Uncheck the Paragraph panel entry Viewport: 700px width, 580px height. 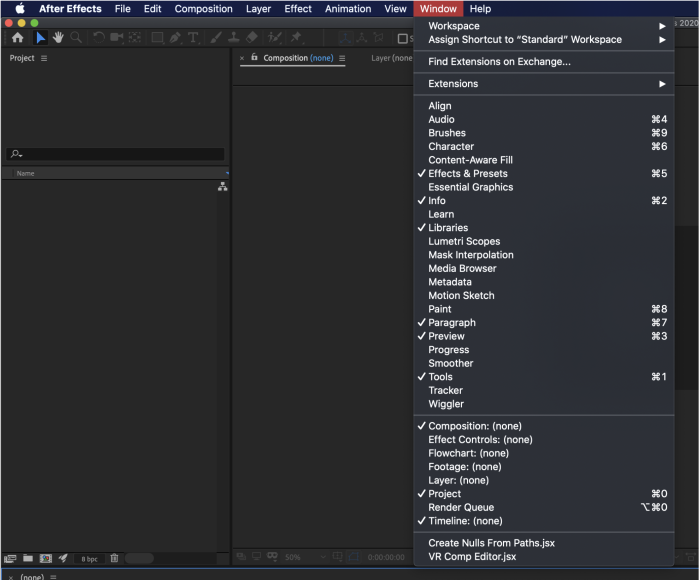(x=544, y=322)
